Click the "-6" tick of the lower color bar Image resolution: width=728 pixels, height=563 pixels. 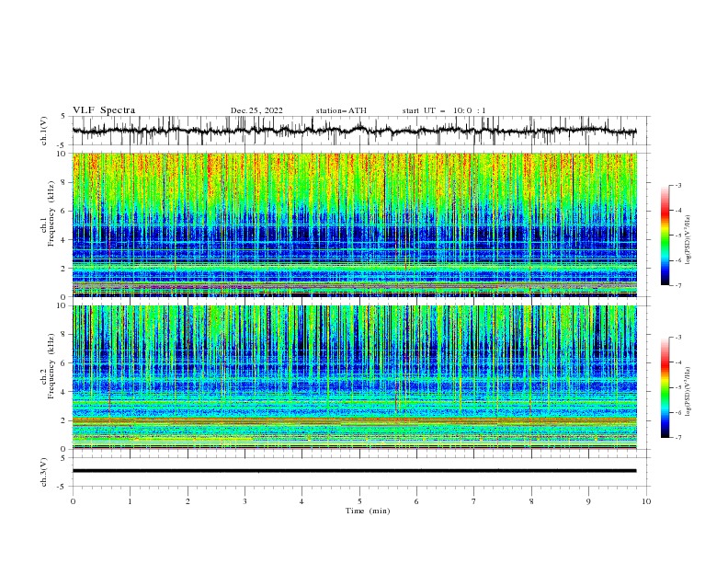[678, 412]
